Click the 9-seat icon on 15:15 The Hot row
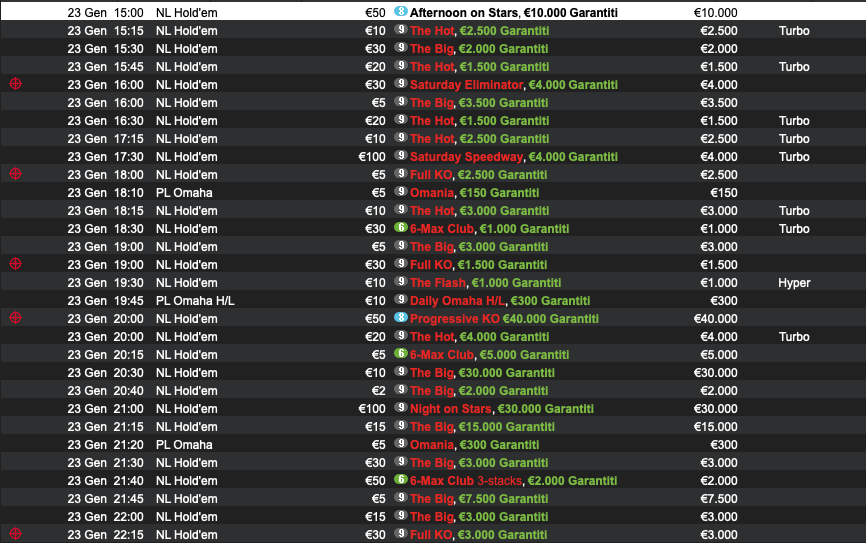This screenshot has height=543, width=866. point(400,29)
